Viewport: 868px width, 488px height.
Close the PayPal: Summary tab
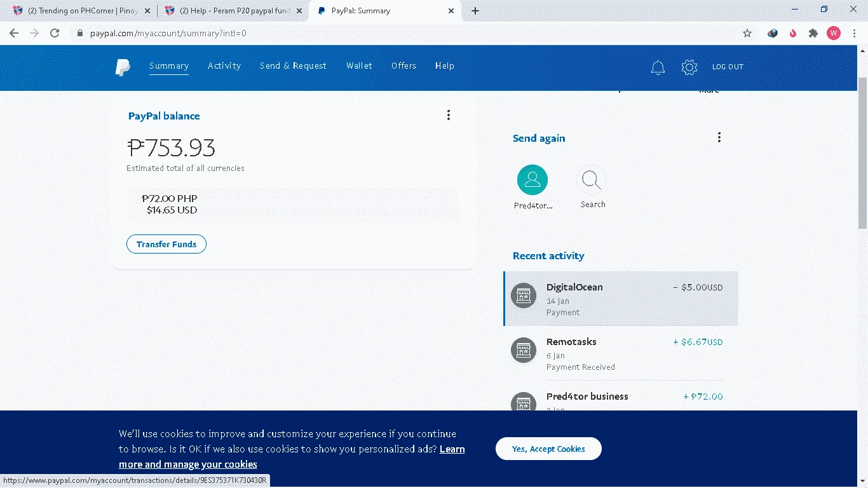point(451,11)
